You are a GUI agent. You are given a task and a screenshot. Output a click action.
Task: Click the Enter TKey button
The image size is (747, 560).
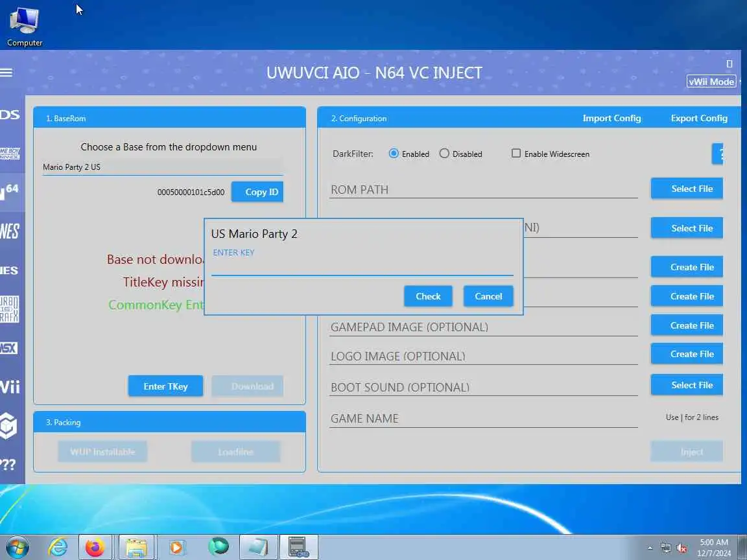[x=165, y=386]
